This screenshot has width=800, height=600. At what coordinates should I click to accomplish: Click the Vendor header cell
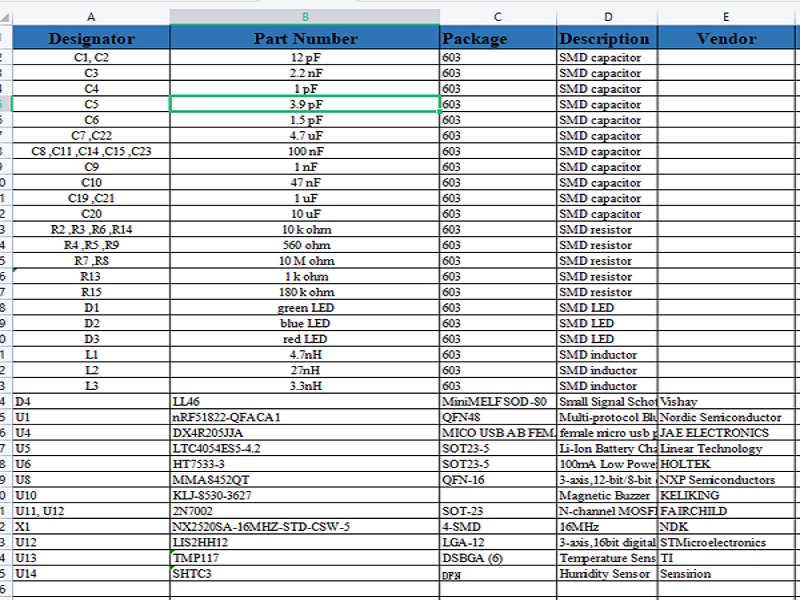[x=725, y=39]
